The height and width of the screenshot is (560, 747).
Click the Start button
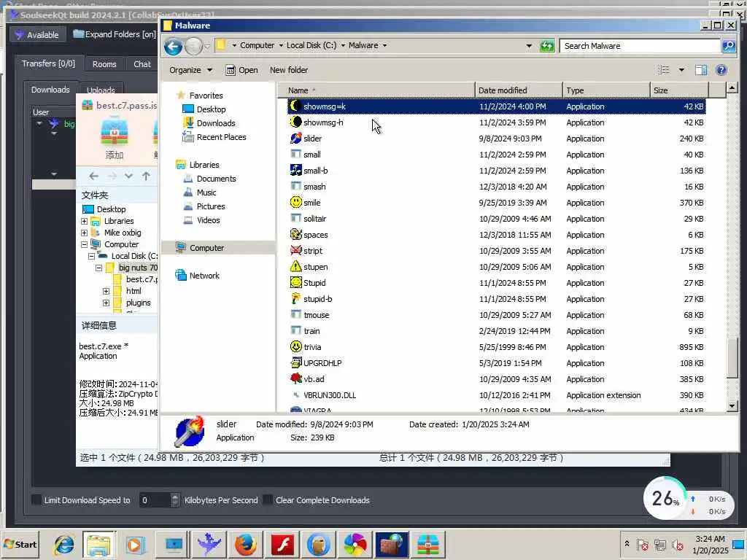(x=20, y=545)
